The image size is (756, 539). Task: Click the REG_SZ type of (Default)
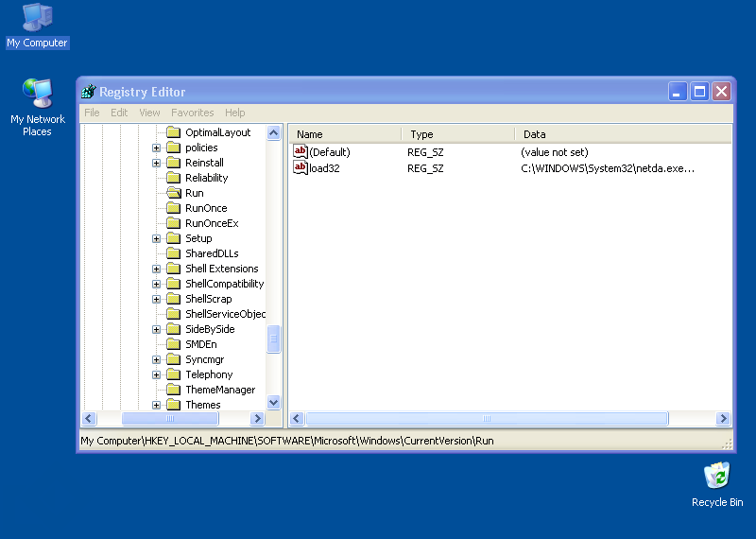425,152
